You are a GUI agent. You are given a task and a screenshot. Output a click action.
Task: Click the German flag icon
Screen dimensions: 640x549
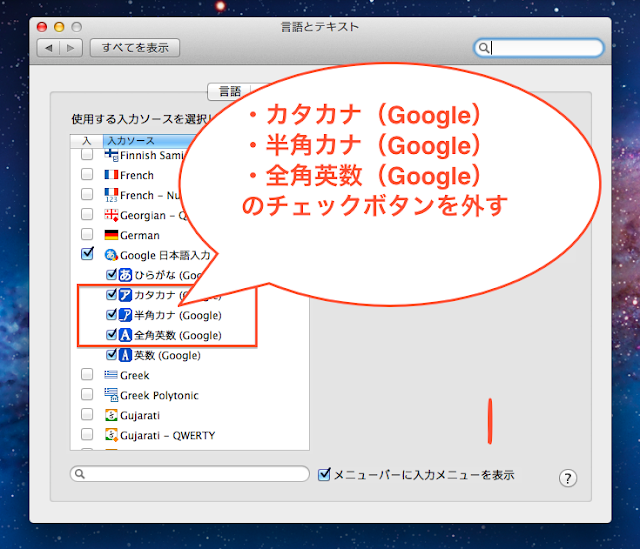(111, 235)
